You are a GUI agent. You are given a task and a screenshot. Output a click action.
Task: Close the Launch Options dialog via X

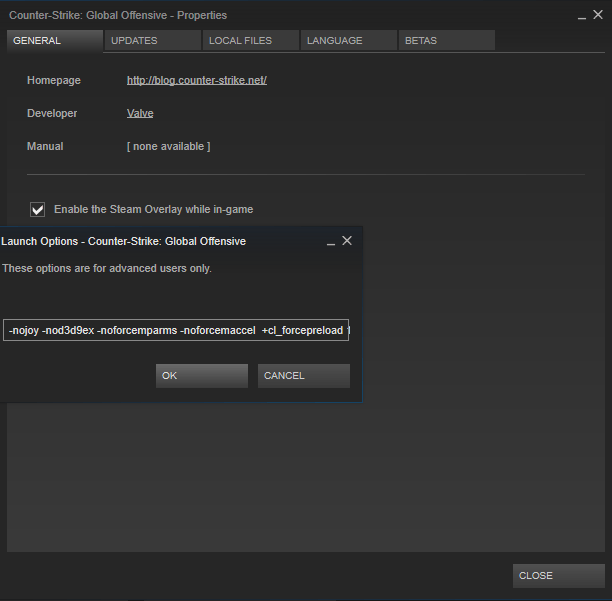click(x=347, y=241)
